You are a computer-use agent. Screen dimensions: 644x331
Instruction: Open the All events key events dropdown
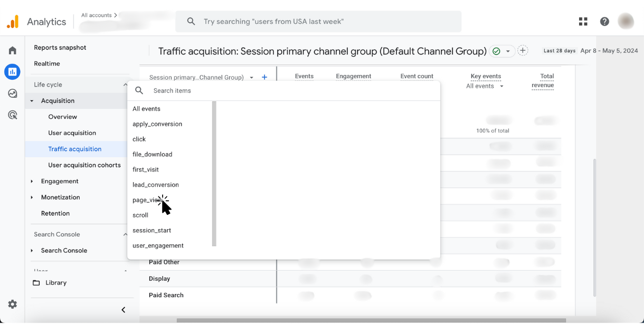(485, 86)
